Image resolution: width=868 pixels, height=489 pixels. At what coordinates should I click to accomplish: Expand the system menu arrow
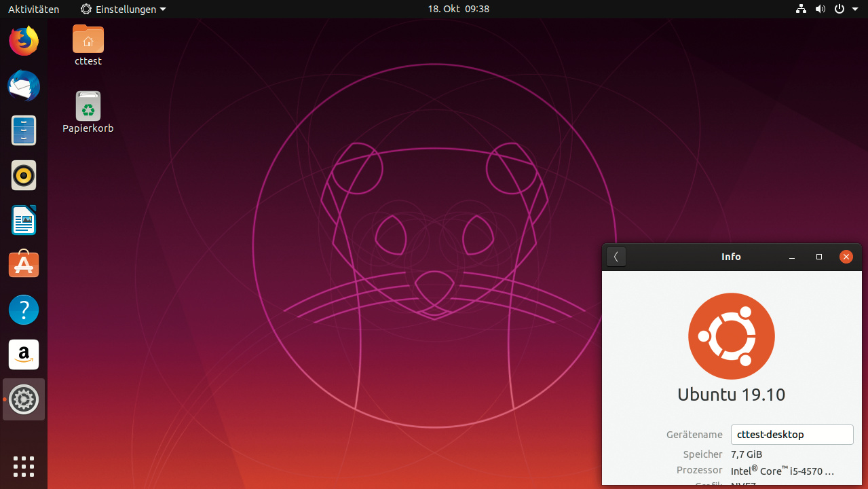(x=855, y=10)
